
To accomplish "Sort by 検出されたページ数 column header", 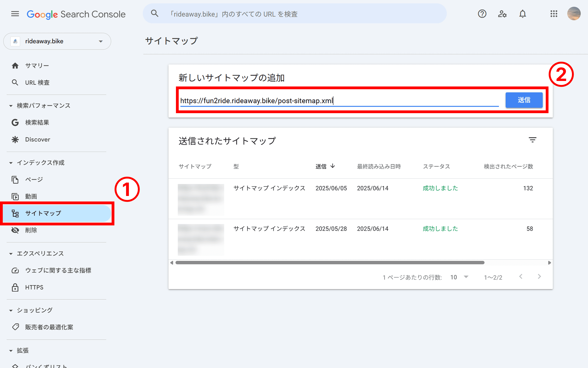I will (508, 167).
